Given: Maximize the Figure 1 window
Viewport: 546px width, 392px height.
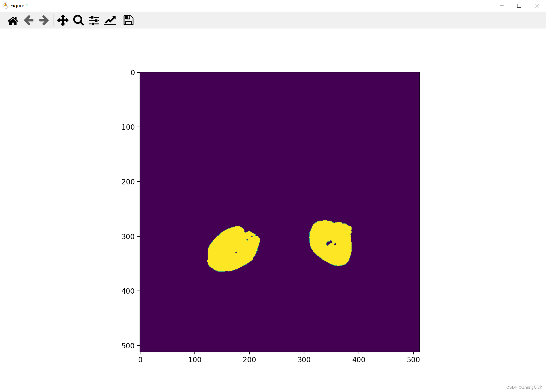Looking at the screenshot, I should click(519, 6).
